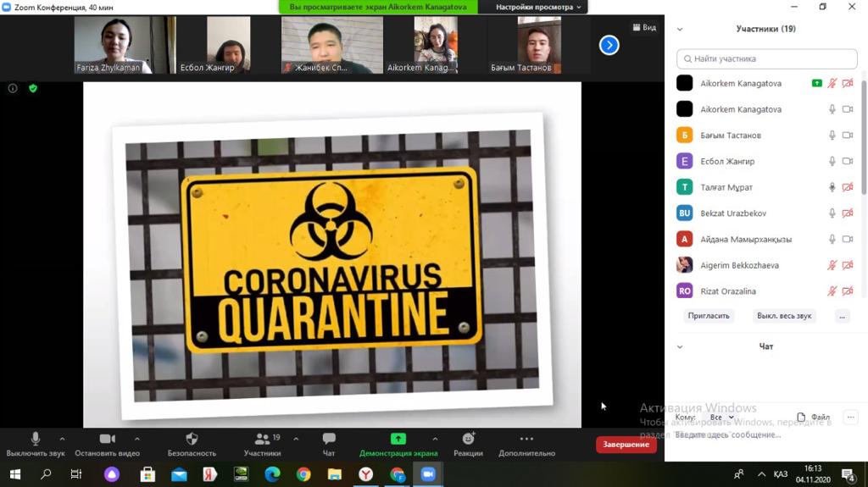Open Google Chrome from taskbar
Image resolution: width=868 pixels, height=487 pixels.
(x=303, y=475)
